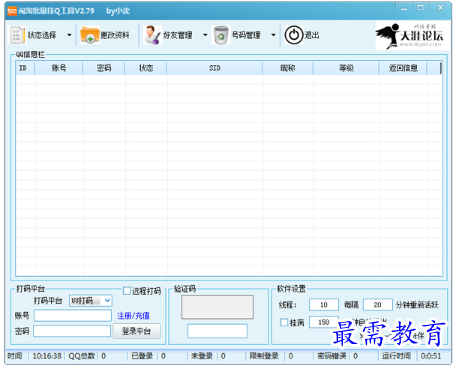Sort by the 等级 column header
This screenshot has width=454, height=365.
[x=346, y=68]
